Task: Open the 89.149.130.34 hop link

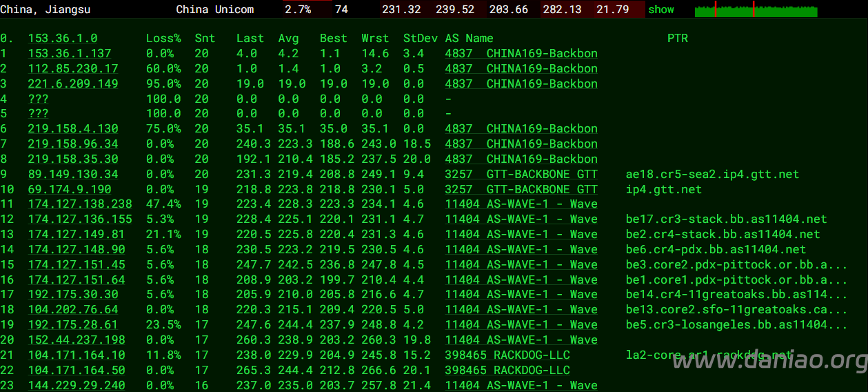Action: click(73, 174)
